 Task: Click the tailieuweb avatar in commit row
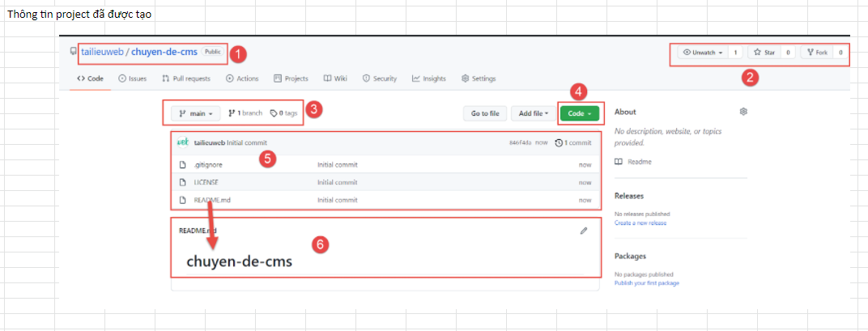point(183,142)
